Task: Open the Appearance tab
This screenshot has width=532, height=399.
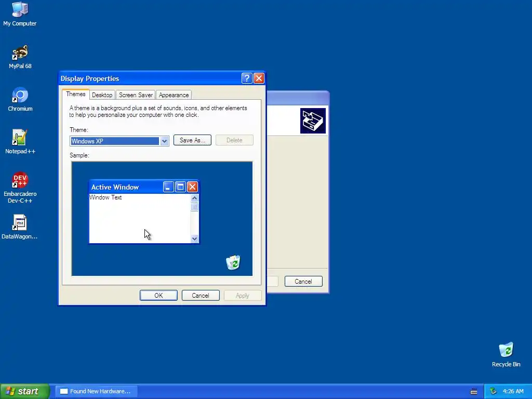Action: click(x=174, y=95)
